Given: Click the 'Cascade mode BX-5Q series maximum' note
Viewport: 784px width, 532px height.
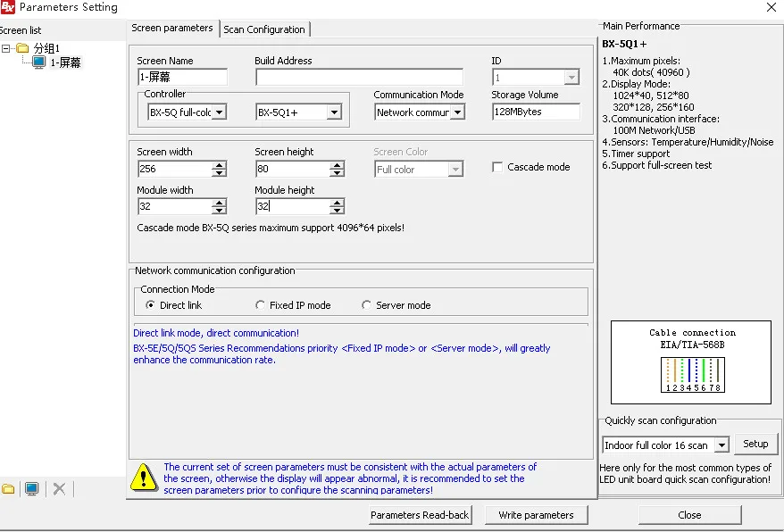Looking at the screenshot, I should (x=271, y=228).
